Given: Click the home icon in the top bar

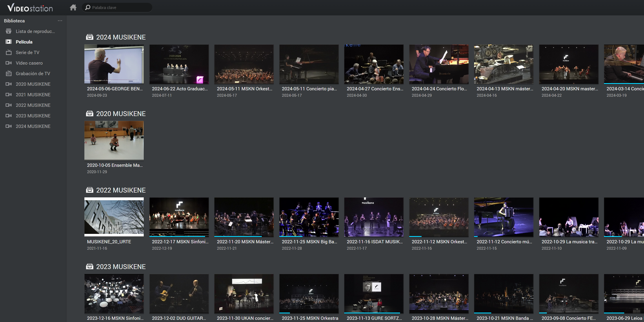Looking at the screenshot, I should click(x=73, y=7).
